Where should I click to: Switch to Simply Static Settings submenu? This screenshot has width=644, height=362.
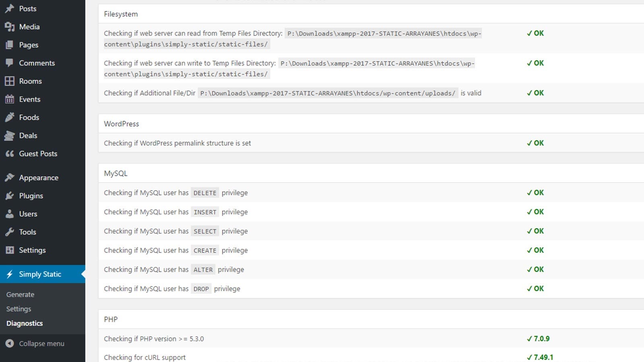[x=18, y=309]
